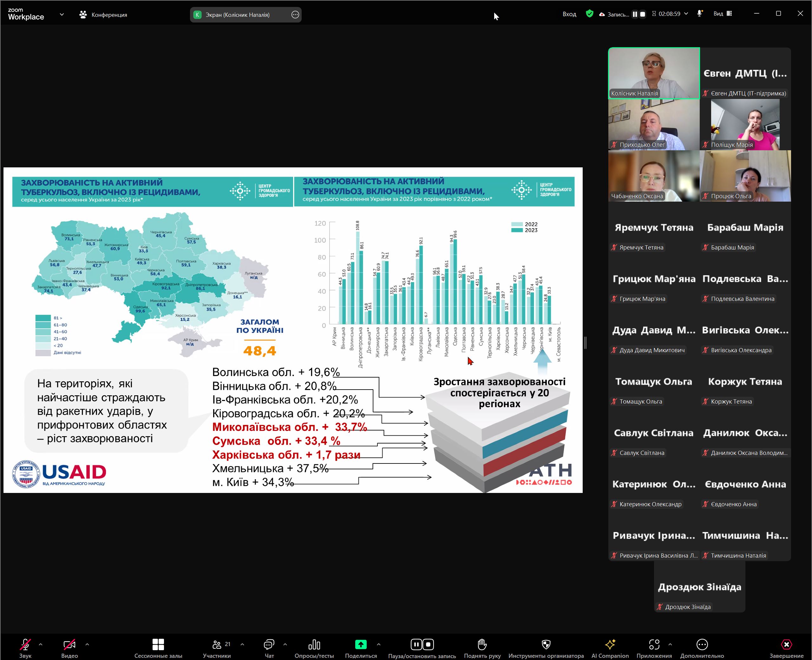Open the Chat (Чат) panel
This screenshot has height=660, width=812.
point(269,645)
